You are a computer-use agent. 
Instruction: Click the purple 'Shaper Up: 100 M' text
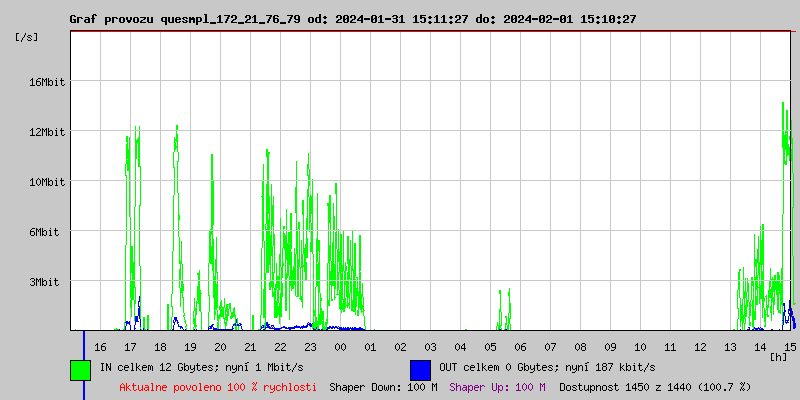497,387
